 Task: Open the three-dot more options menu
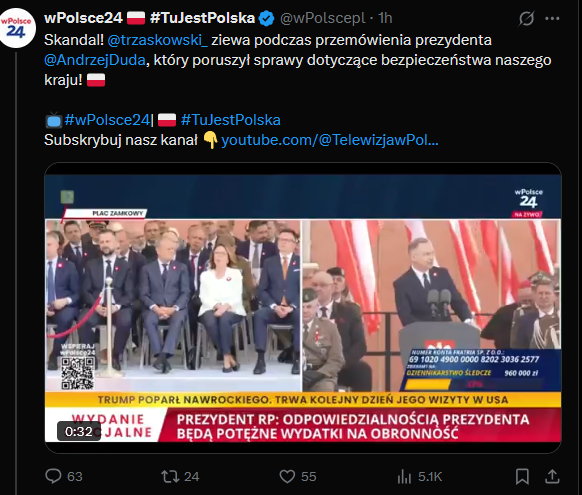pyautogui.click(x=552, y=18)
